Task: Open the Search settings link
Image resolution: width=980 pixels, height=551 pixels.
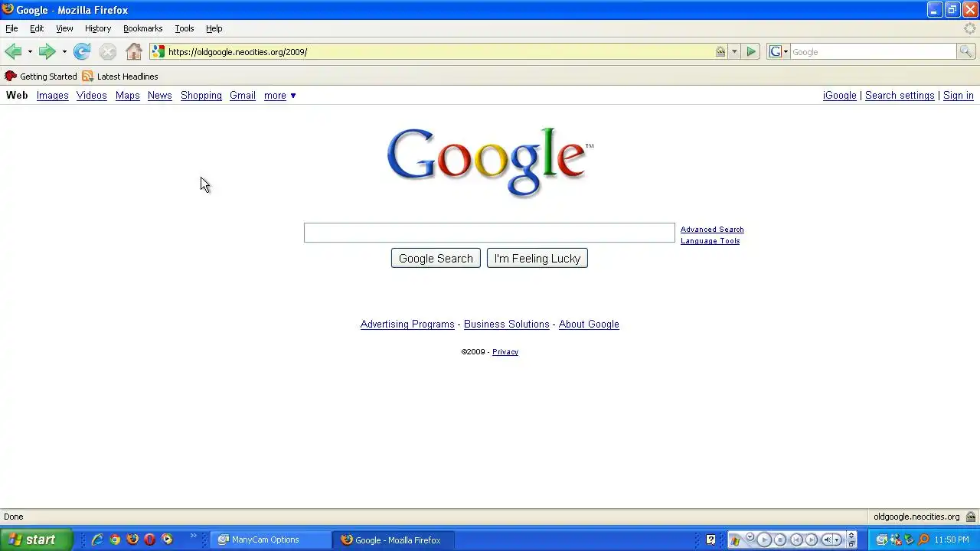Action: point(900,96)
